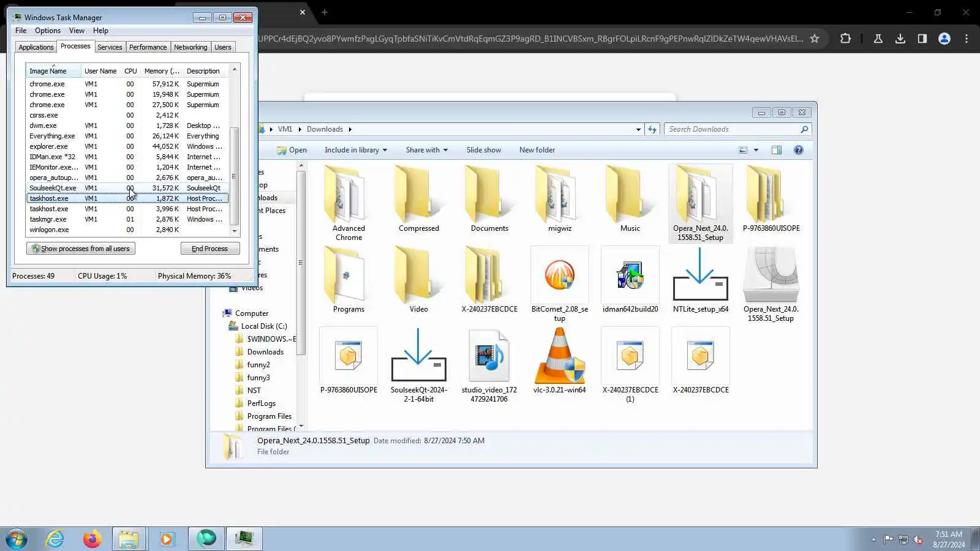Select the vlc-3.0.21-win64 installer

click(560, 361)
